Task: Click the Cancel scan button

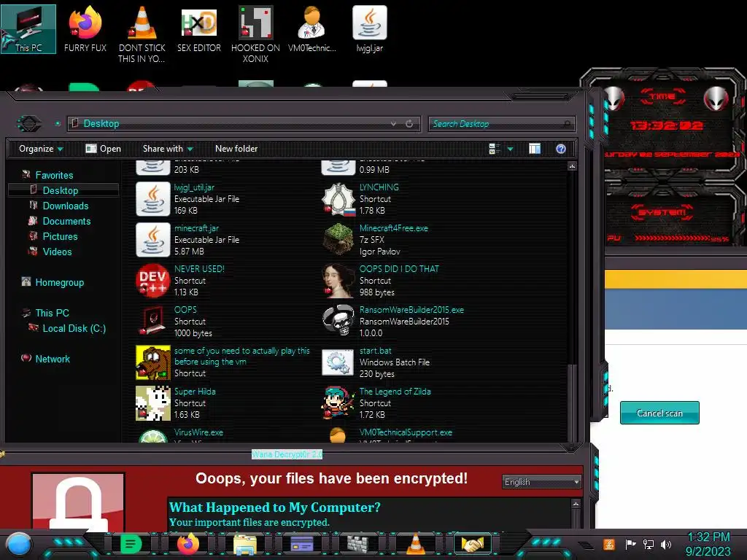Action: pyautogui.click(x=659, y=413)
